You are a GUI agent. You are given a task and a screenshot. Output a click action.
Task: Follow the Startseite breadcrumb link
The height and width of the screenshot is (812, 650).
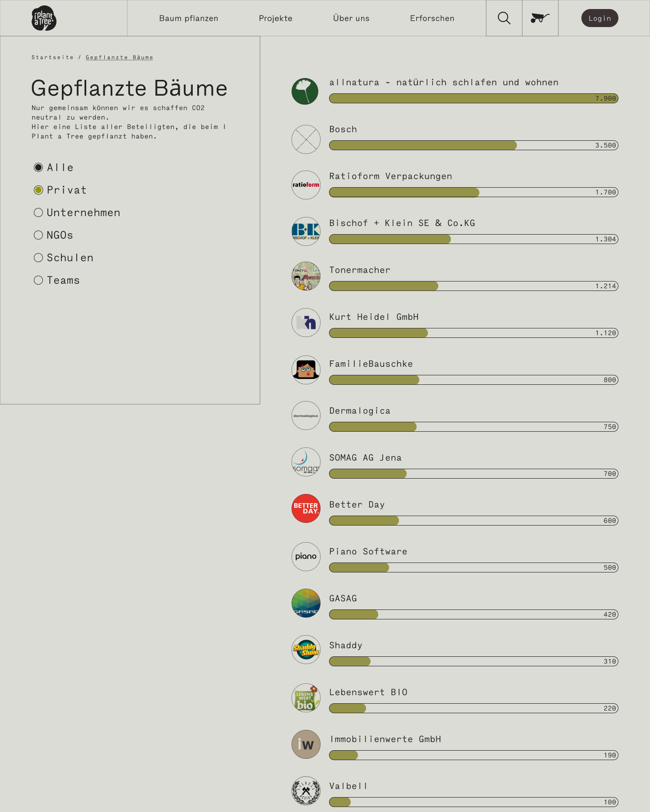pyautogui.click(x=52, y=57)
